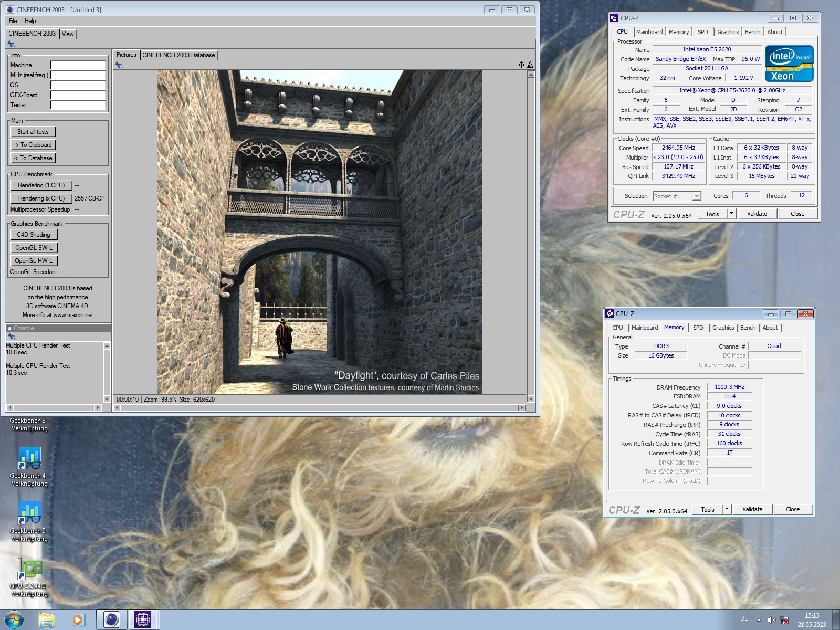Click the Tester input field
This screenshot has height=630, width=840.
[x=78, y=105]
